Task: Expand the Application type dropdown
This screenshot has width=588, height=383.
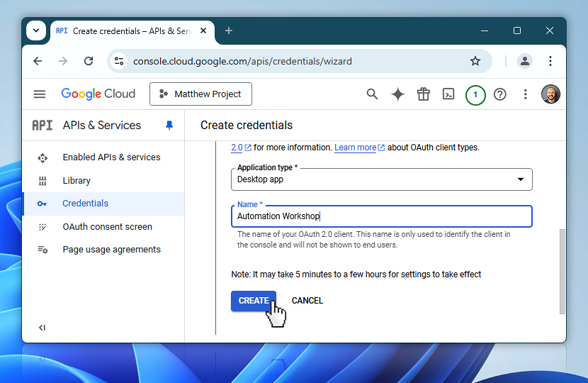Action: click(x=381, y=179)
